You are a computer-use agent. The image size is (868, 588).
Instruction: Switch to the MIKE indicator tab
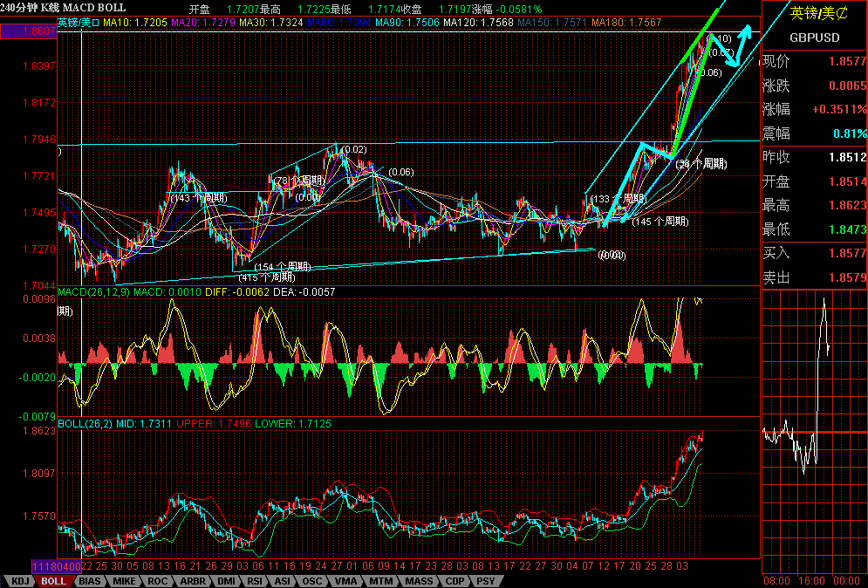124,581
